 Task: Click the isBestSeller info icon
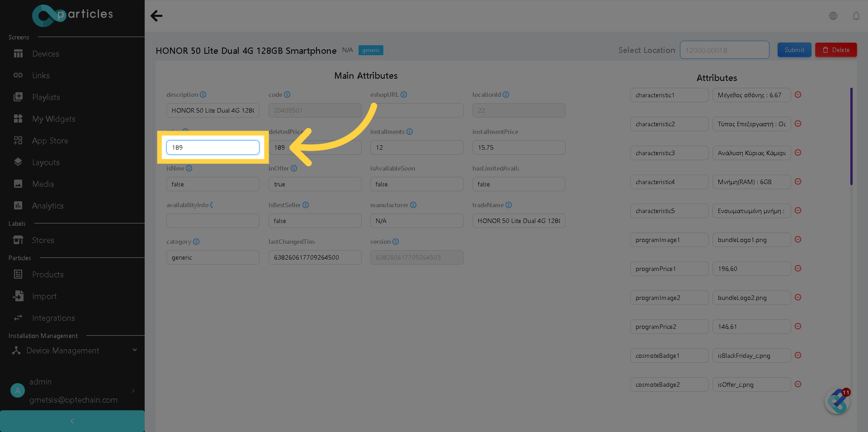click(x=306, y=205)
